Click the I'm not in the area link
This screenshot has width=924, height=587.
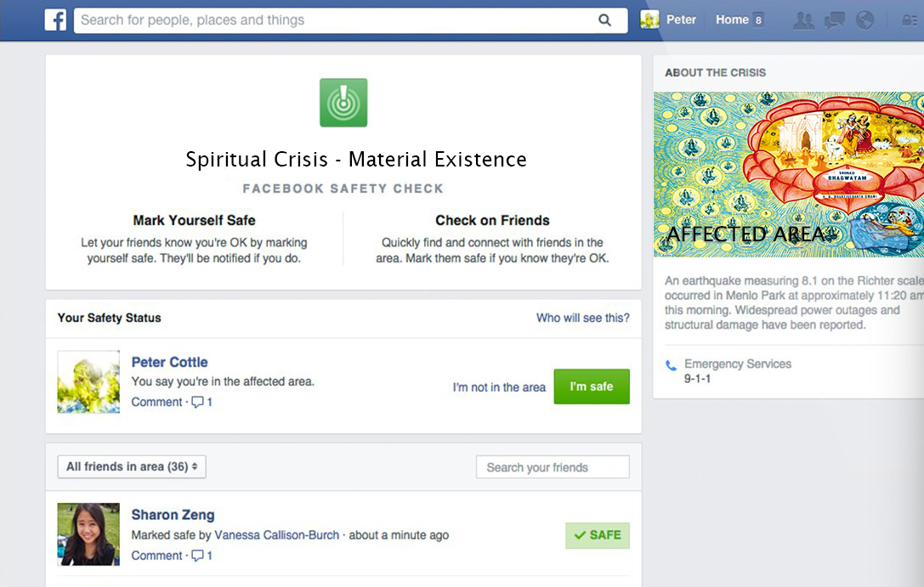point(499,387)
